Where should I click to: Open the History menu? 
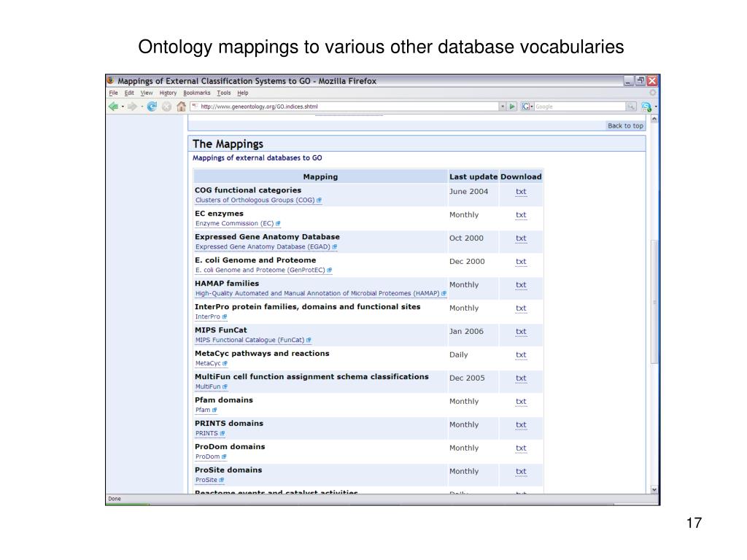pyautogui.click(x=168, y=93)
